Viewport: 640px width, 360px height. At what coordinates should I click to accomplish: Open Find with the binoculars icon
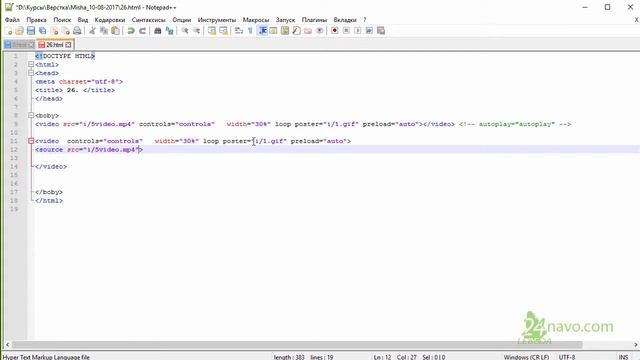tap(158, 31)
